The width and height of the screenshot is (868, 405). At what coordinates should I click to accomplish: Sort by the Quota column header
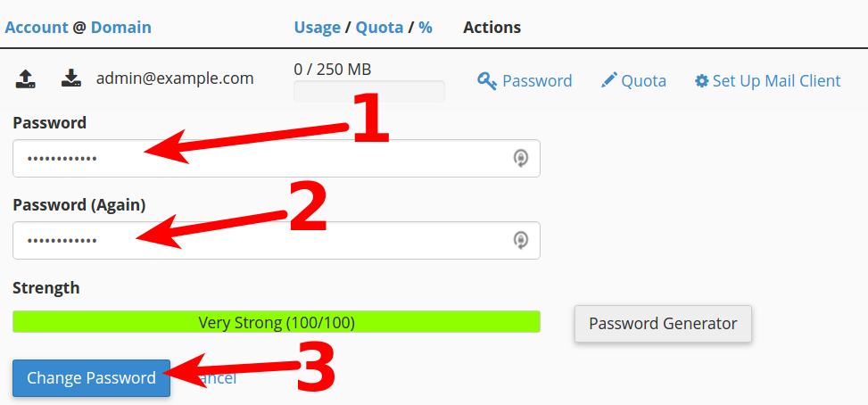(379, 27)
